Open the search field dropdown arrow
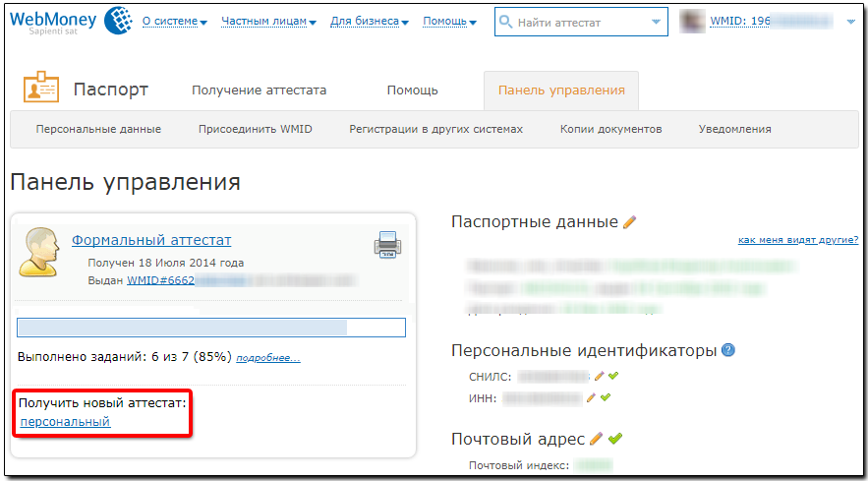 [x=657, y=22]
